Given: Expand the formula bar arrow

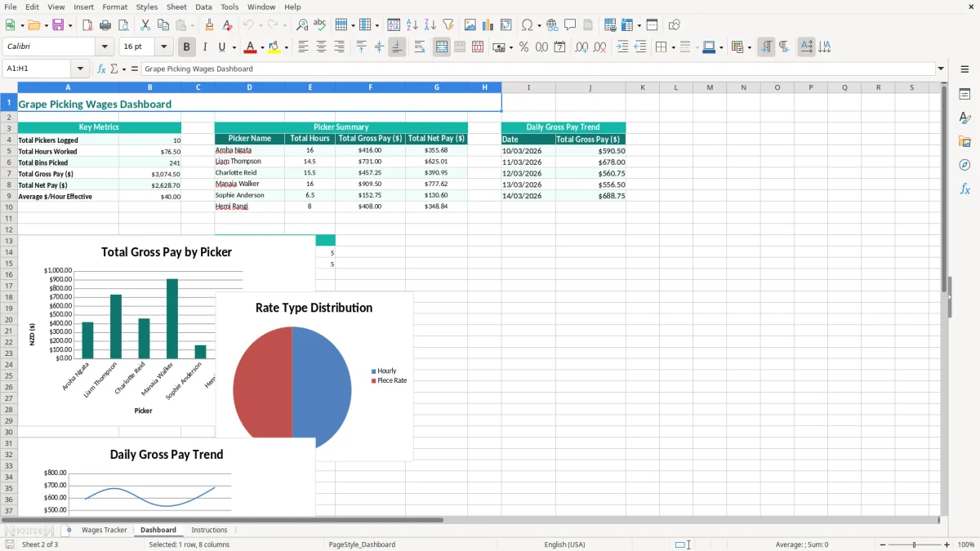Looking at the screenshot, I should click(x=941, y=69).
